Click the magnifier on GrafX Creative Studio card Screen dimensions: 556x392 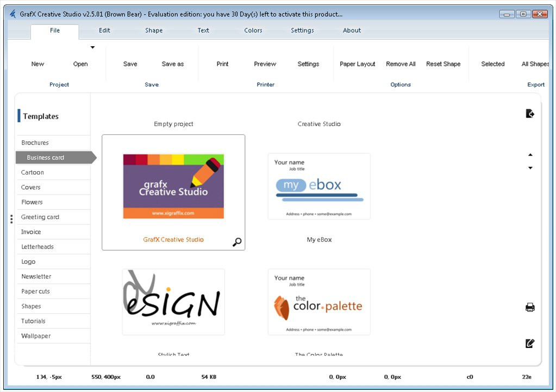(x=237, y=242)
